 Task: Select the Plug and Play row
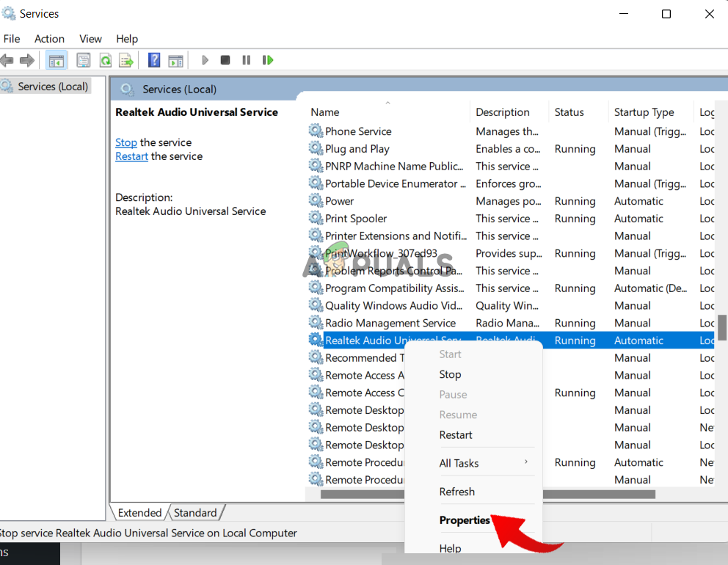(x=510, y=148)
